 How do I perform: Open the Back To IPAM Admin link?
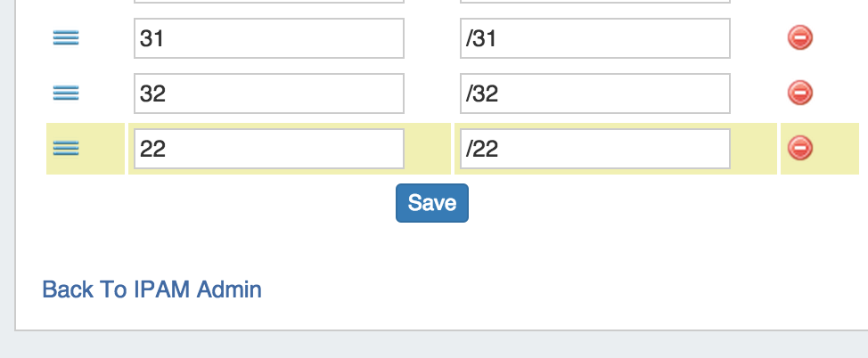click(x=151, y=289)
